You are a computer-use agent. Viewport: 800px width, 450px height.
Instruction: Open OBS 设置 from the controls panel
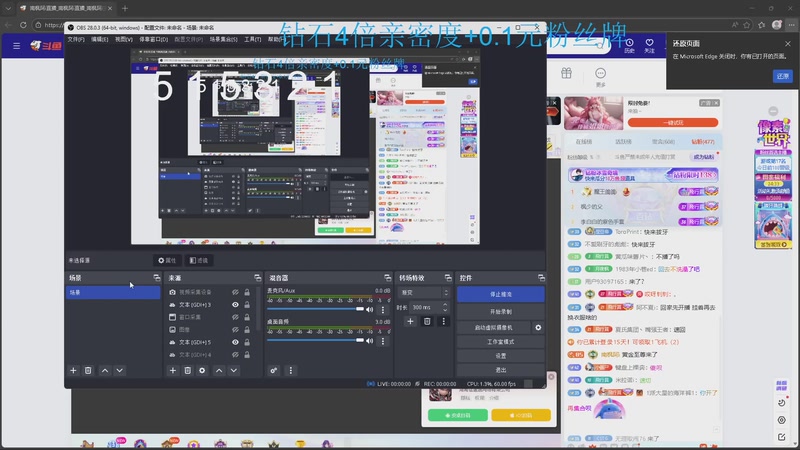pyautogui.click(x=501, y=356)
